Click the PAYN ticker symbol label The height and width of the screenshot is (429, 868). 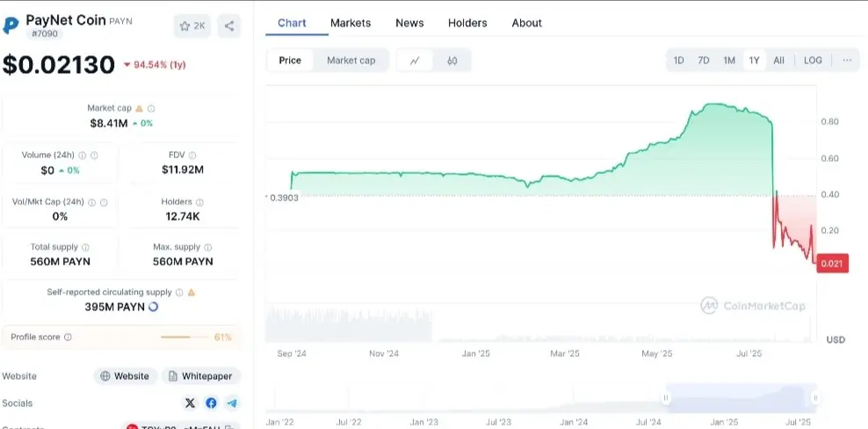click(120, 21)
